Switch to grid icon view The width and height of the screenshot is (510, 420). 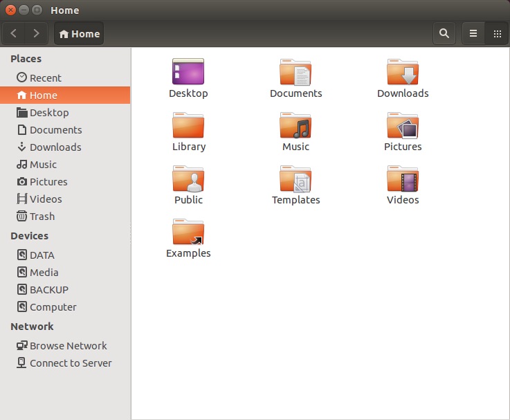coord(497,33)
